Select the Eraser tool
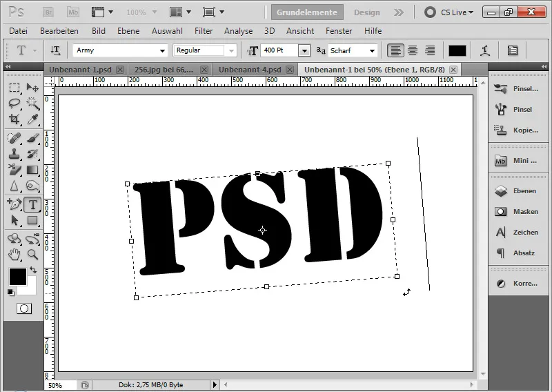 coord(14,170)
